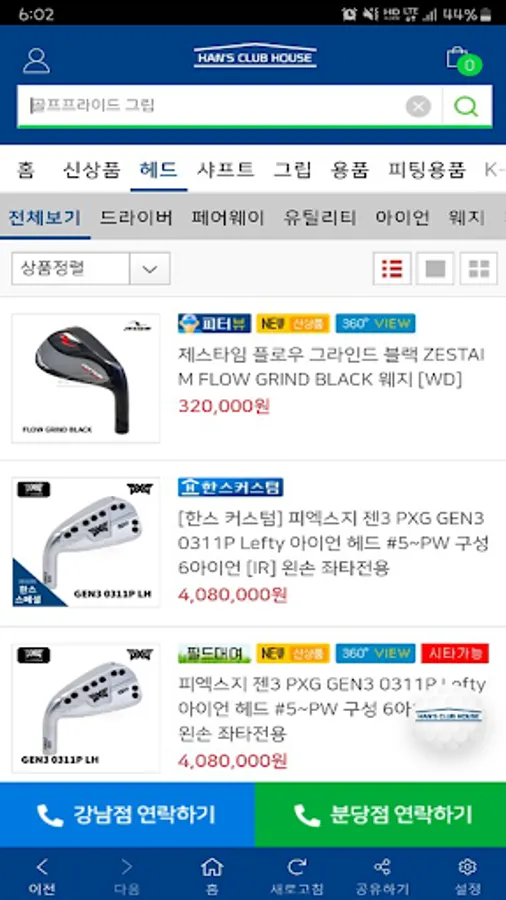This screenshot has width=506, height=900.
Task: Switch to grid view layout
Action: pyautogui.click(x=478, y=268)
